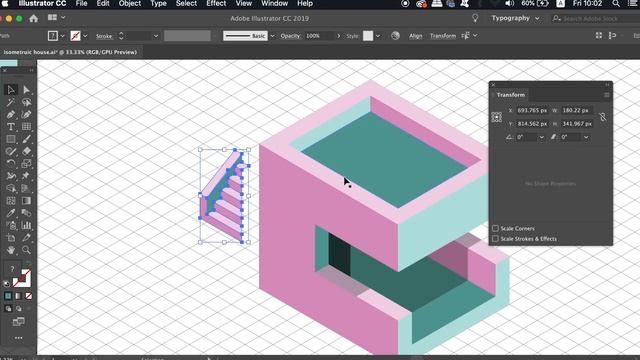Select the Direct Selection tool

click(x=27, y=90)
